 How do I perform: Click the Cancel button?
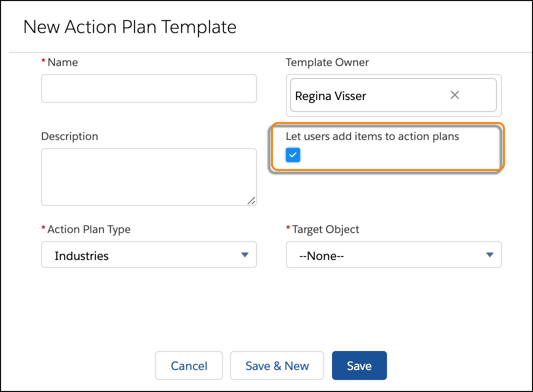pos(189,365)
